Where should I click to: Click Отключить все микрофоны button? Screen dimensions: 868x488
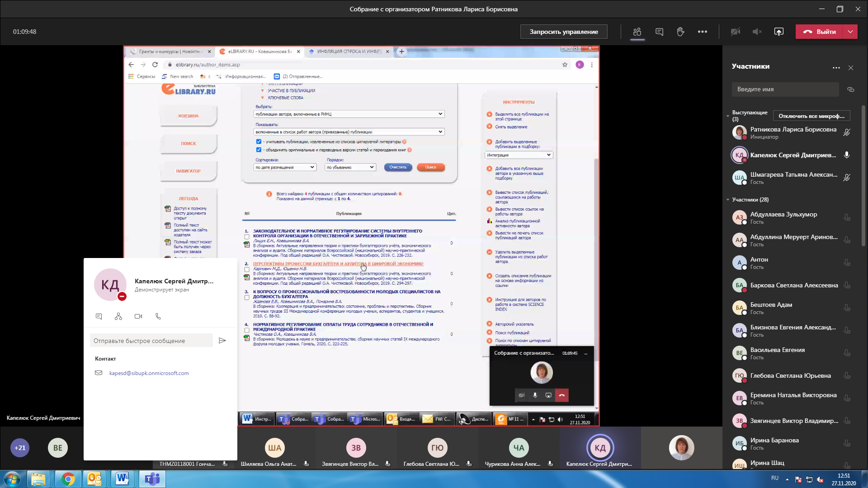coord(811,116)
